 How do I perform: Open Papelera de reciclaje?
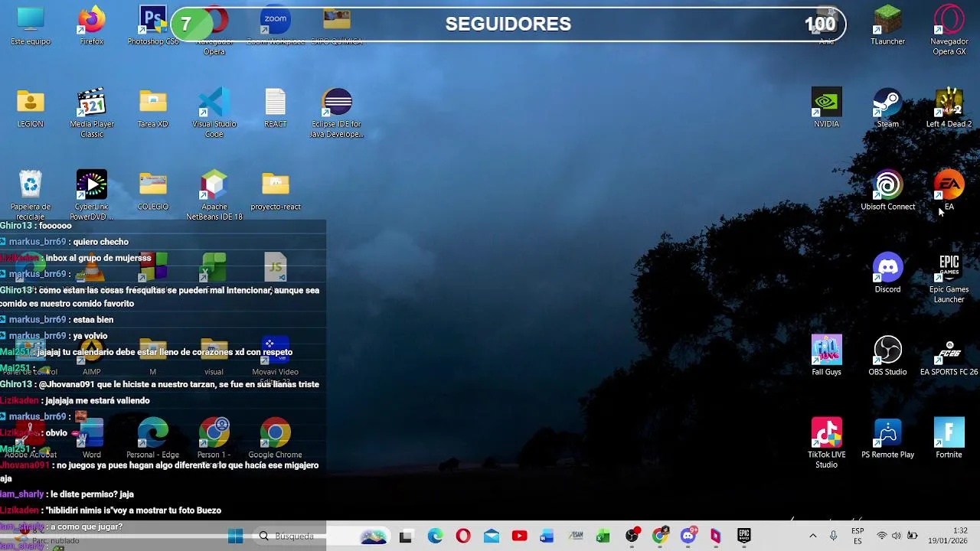tap(31, 195)
